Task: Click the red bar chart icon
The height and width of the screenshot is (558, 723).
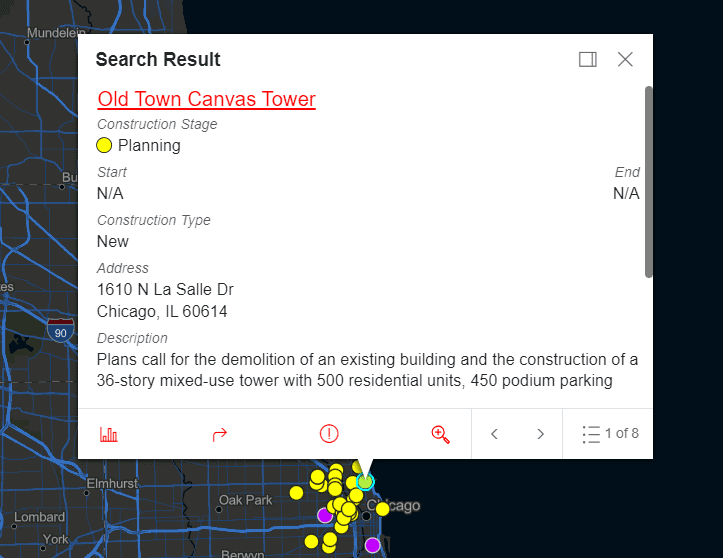Action: 109,434
